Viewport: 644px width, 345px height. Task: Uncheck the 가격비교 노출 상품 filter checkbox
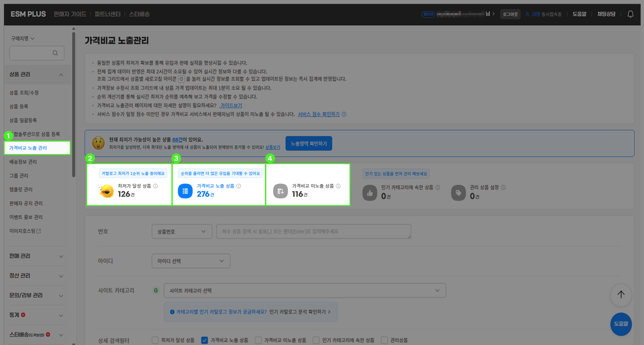pos(204,340)
